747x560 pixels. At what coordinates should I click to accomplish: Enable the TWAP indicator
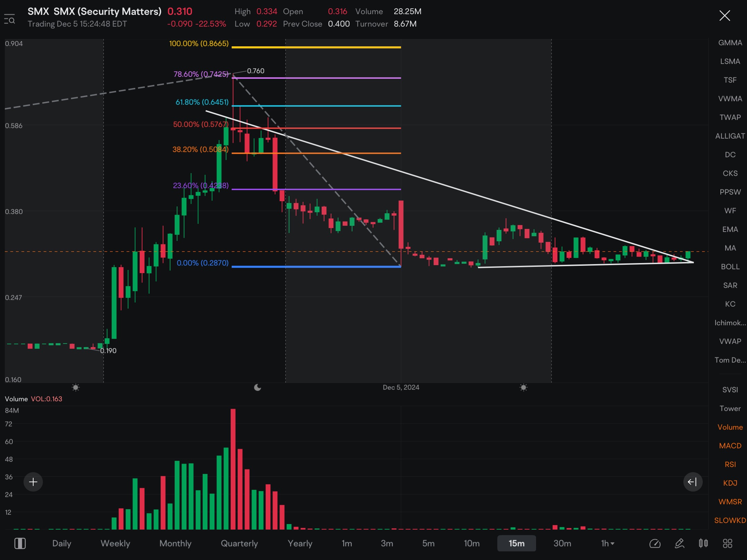pyautogui.click(x=730, y=118)
